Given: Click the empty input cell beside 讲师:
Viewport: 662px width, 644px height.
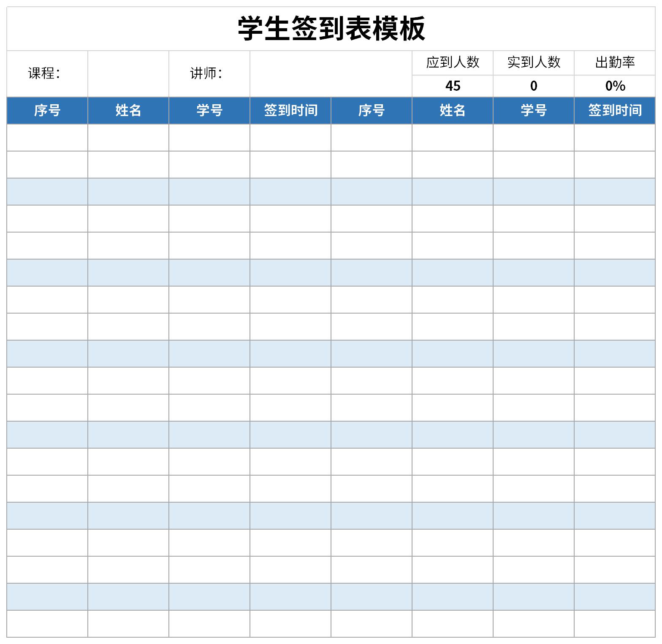Looking at the screenshot, I should [x=331, y=74].
